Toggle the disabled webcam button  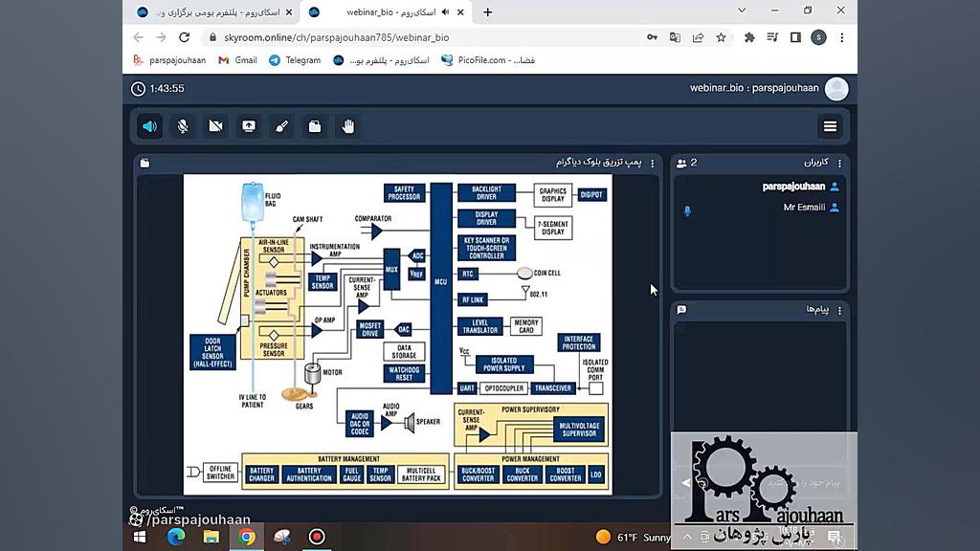click(215, 126)
